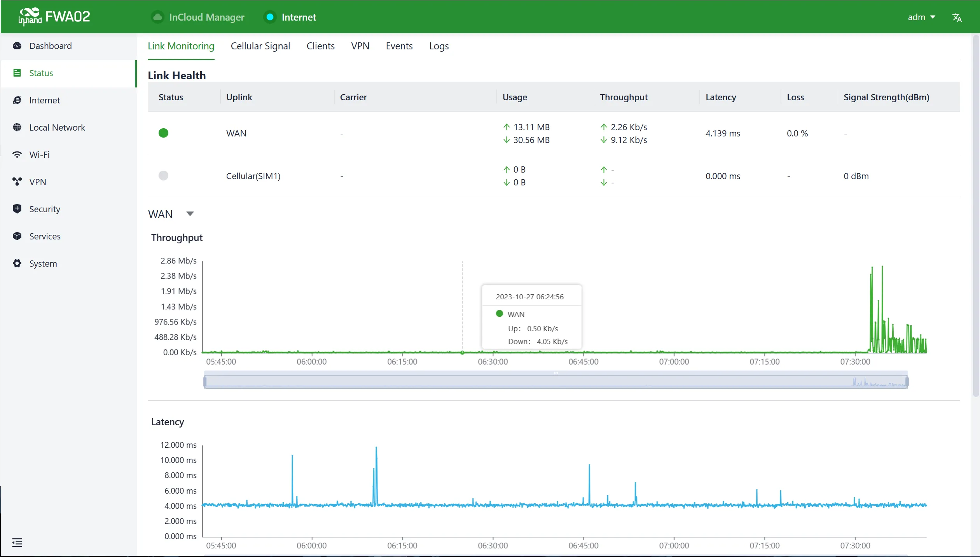Click the gray Cellular(SIM1) status dot
This screenshot has height=557, width=980.
point(164,176)
